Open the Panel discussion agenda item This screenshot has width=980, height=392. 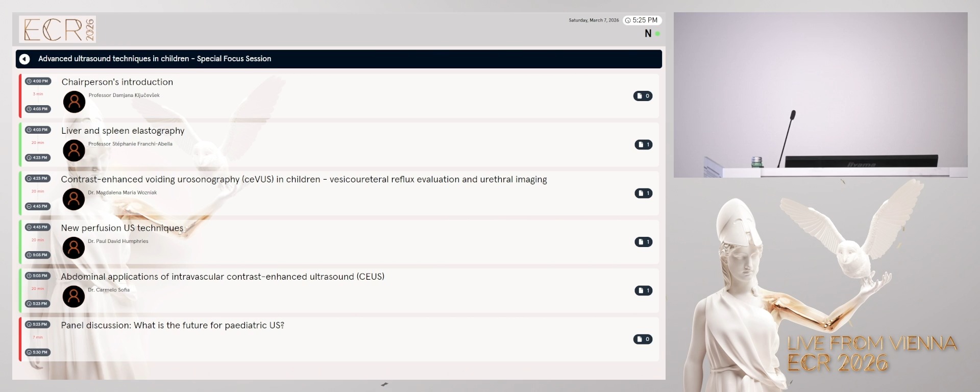point(173,326)
